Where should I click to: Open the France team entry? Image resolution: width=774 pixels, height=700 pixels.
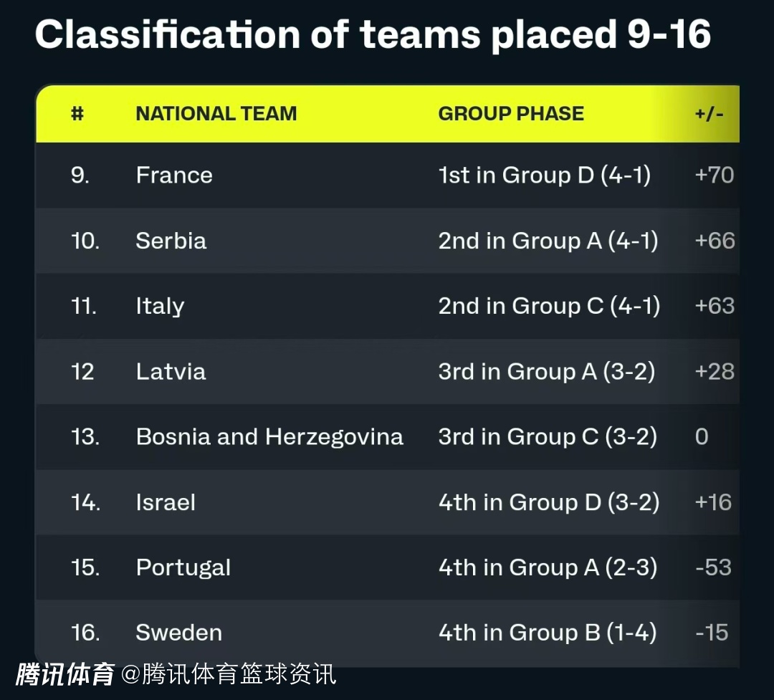(174, 176)
